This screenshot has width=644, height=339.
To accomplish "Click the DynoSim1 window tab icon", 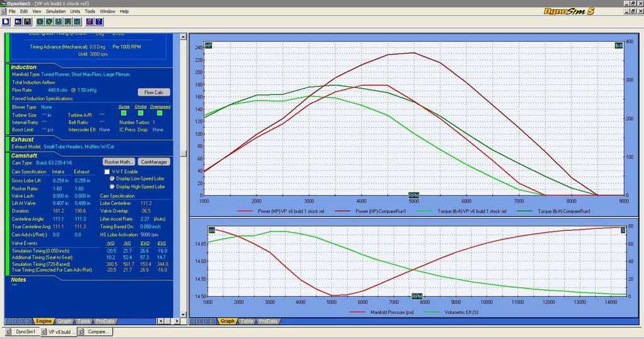I will pyautogui.click(x=9, y=331).
